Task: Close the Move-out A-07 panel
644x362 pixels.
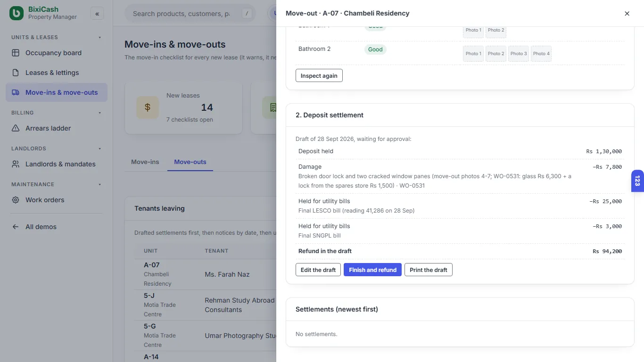Action: click(627, 14)
